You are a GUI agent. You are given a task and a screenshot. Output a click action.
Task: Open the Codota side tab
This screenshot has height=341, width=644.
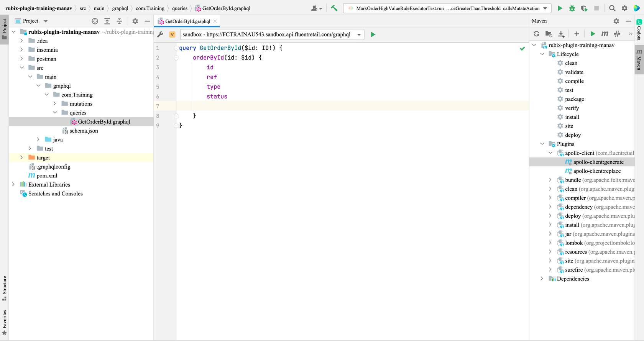pos(639,30)
